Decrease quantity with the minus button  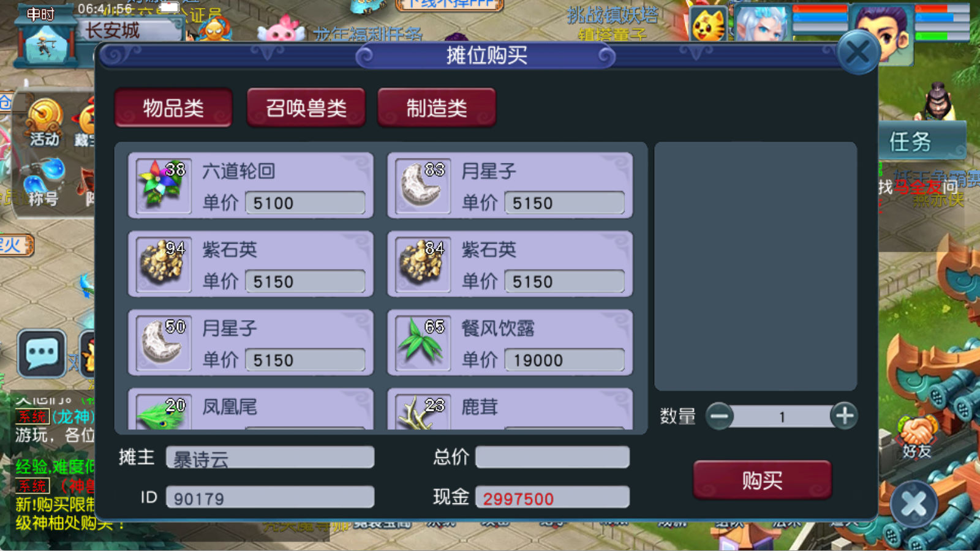click(720, 416)
